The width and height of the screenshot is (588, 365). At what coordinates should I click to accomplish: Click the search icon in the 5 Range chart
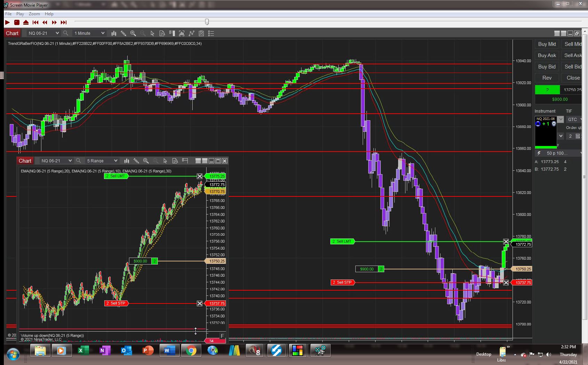[x=79, y=161]
